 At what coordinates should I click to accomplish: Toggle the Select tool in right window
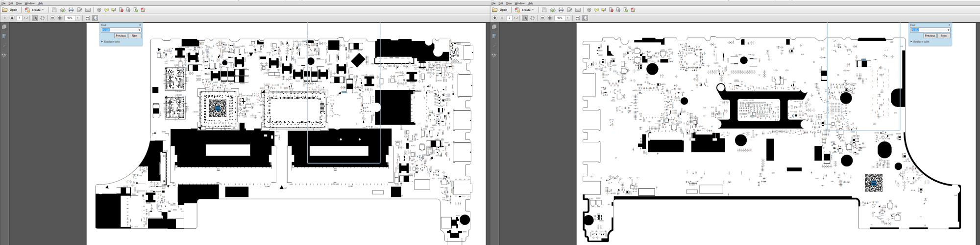(x=525, y=18)
